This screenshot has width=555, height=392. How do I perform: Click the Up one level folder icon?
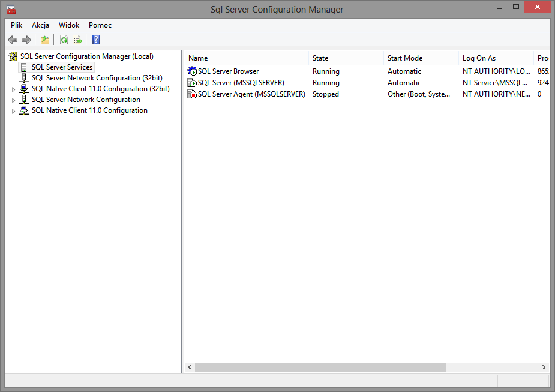coord(44,40)
